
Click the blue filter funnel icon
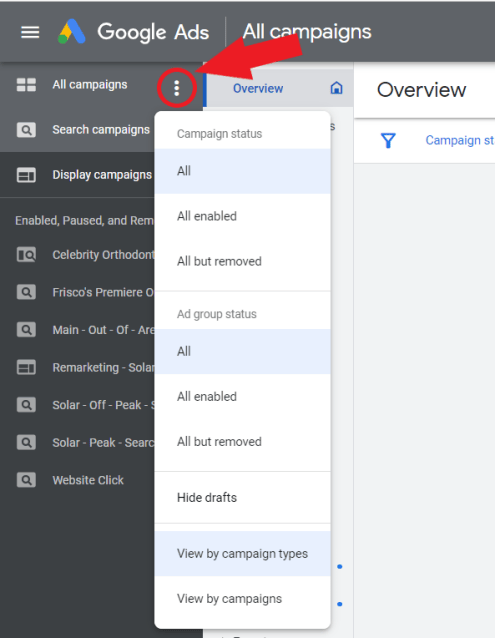click(x=388, y=140)
